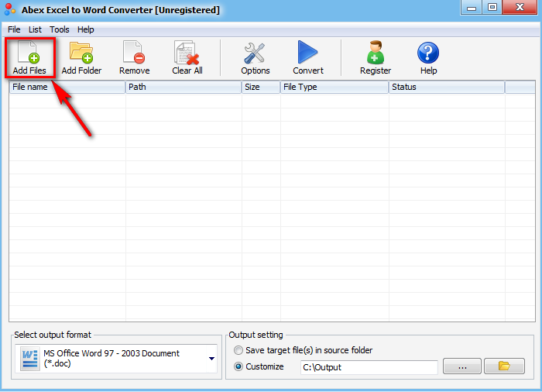Expand the output format dropdown arrow

click(212, 359)
